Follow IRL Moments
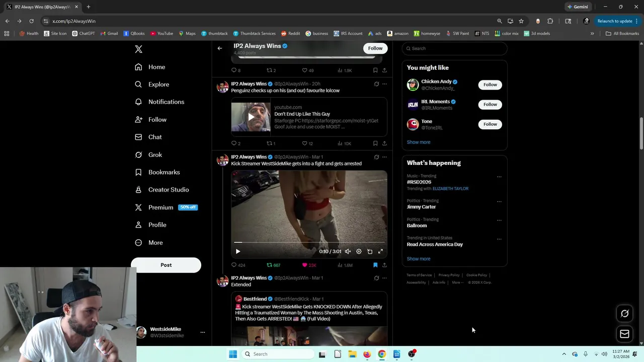Image resolution: width=644 pixels, height=362 pixels. click(490, 105)
